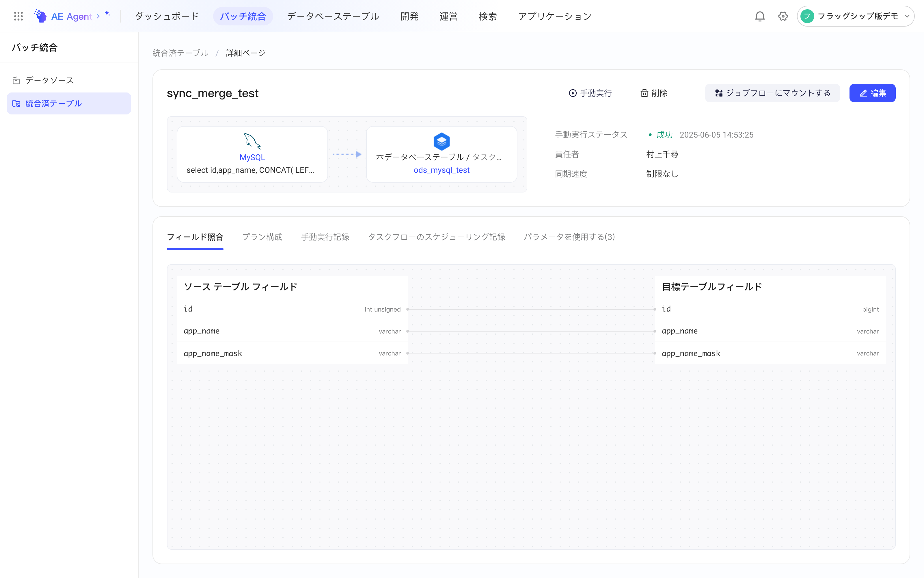Open the ダッシュボード menu
The width and height of the screenshot is (924, 578).
click(x=167, y=16)
